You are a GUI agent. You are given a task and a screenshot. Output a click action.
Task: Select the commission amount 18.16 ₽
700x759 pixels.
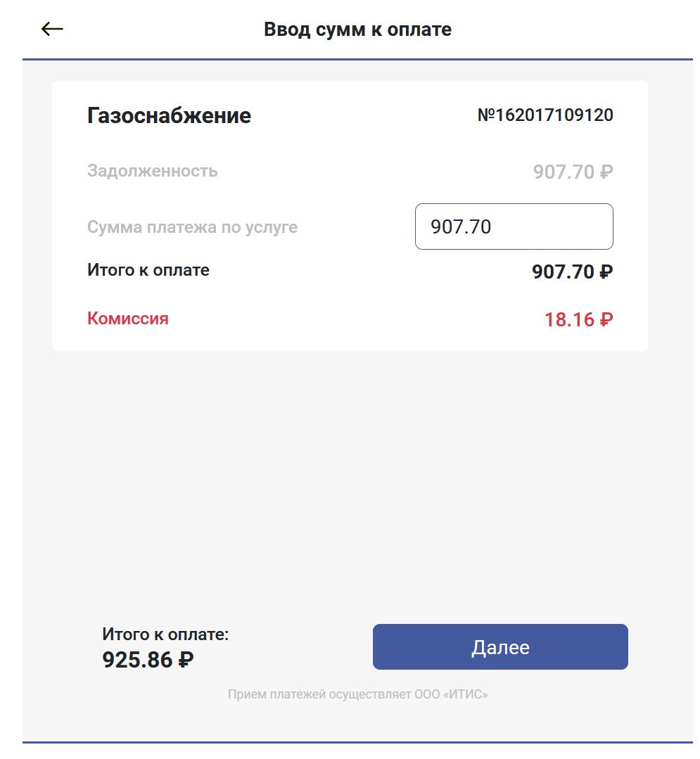pos(578,320)
